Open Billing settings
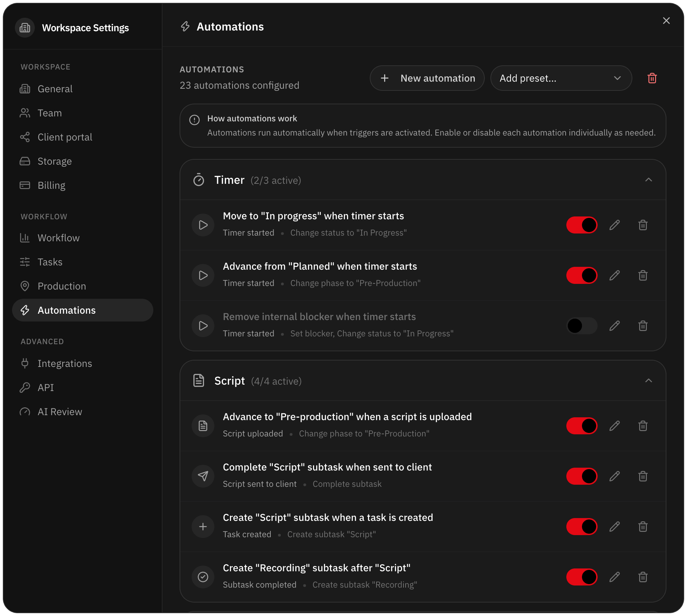This screenshot has height=616, width=687. click(83, 185)
